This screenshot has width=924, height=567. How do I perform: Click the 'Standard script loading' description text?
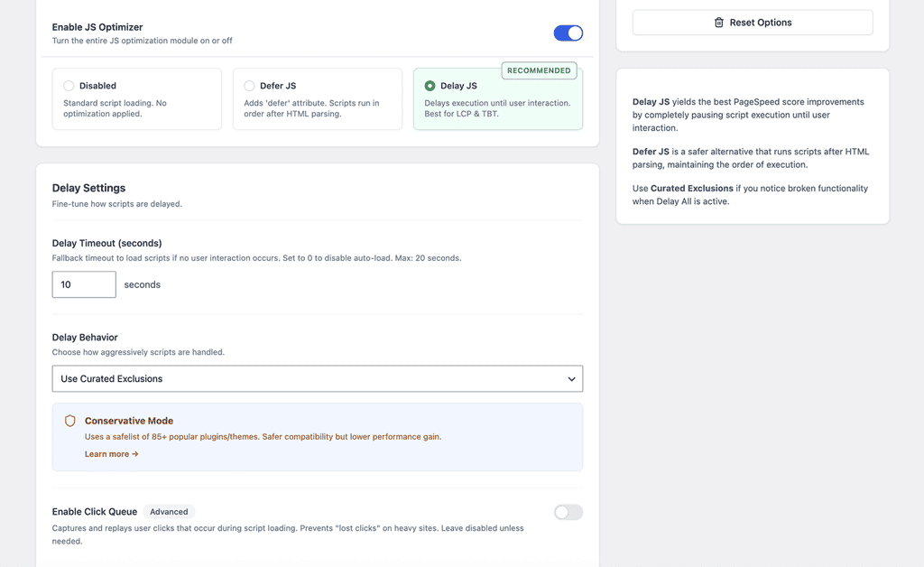pyautogui.click(x=115, y=108)
